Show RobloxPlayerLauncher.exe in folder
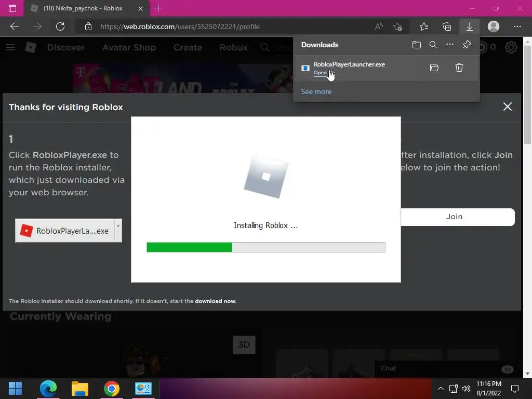 (x=434, y=68)
